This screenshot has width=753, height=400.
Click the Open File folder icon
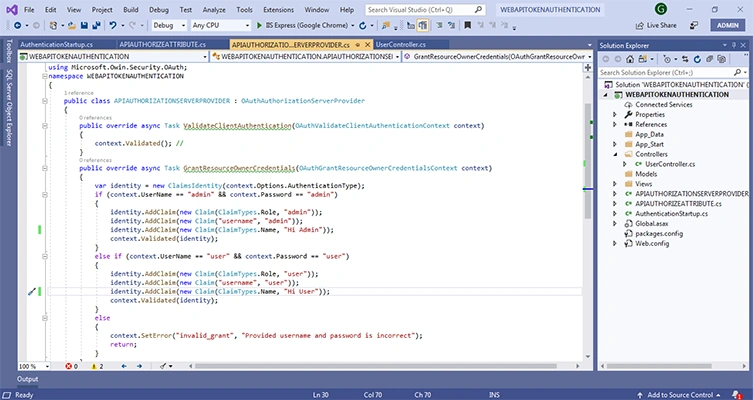pos(72,25)
